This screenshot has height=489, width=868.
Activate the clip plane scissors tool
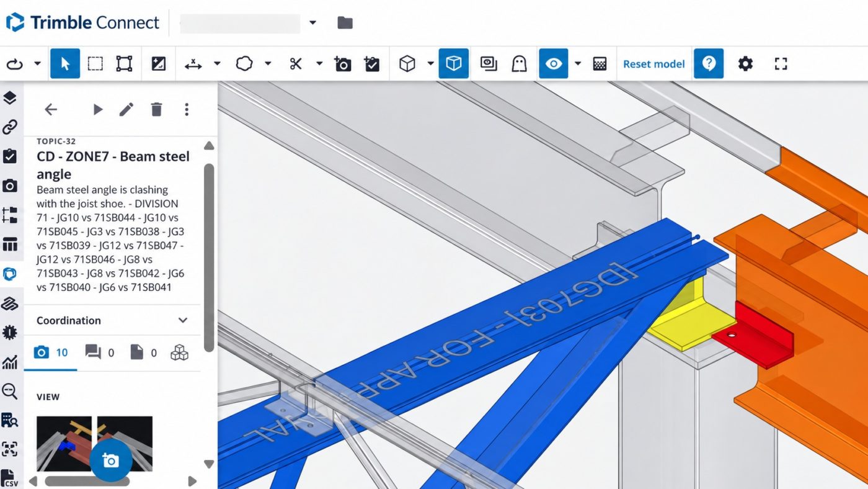coord(296,63)
